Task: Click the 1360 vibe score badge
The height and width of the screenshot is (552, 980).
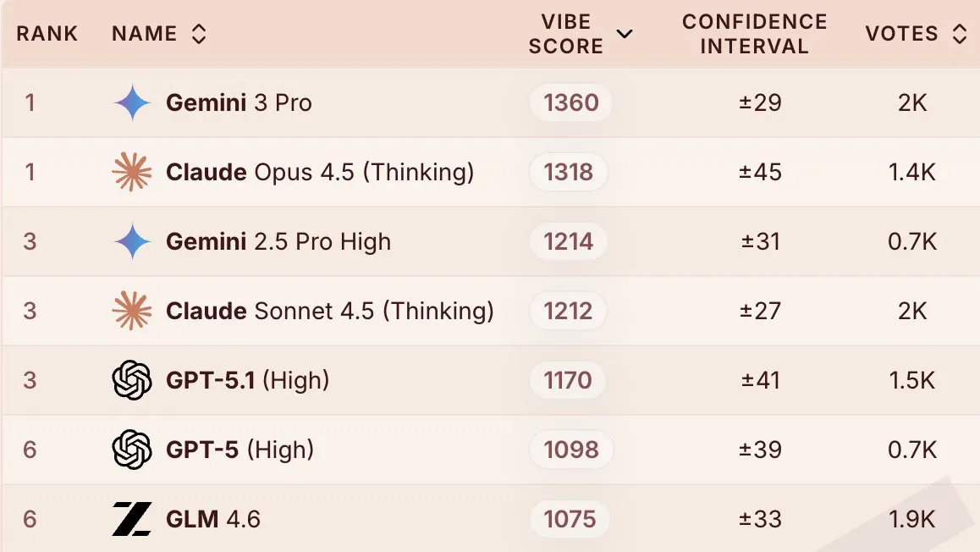Action: [x=570, y=102]
